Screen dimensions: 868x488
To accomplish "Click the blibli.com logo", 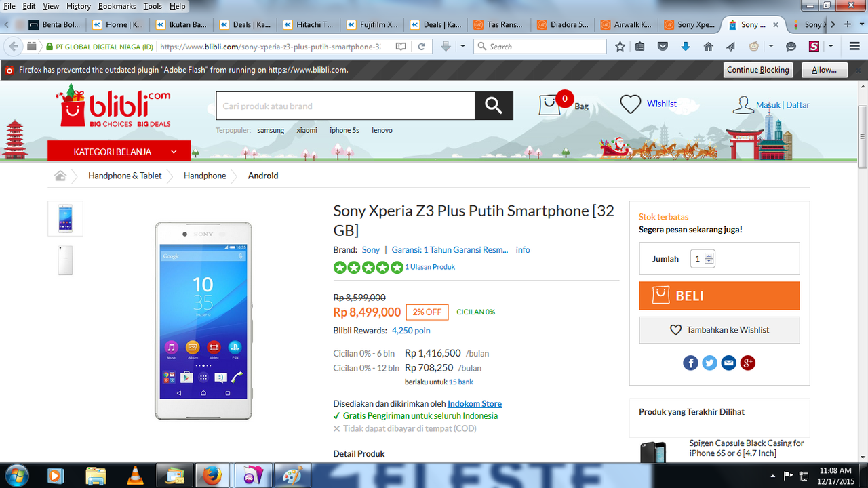I will (x=113, y=106).
